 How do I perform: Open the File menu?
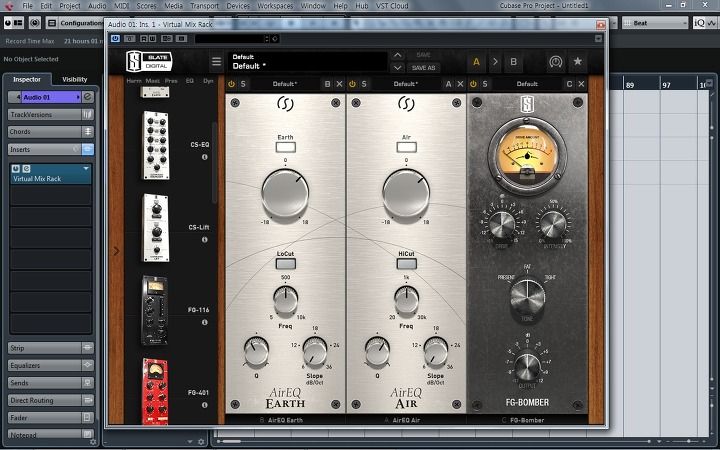[28, 6]
